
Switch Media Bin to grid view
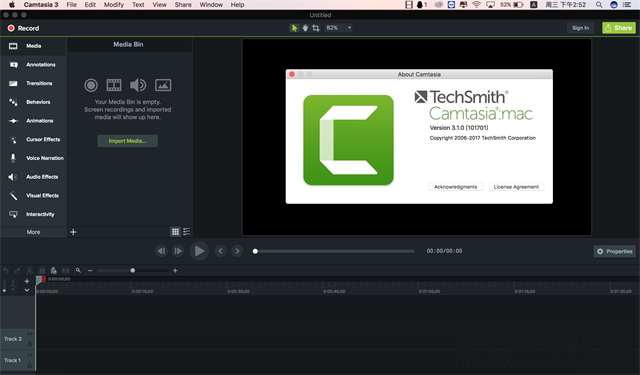(x=175, y=232)
